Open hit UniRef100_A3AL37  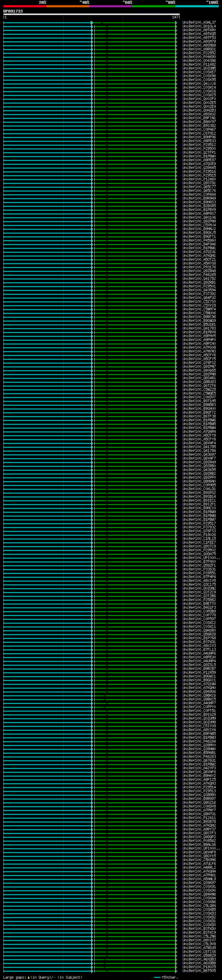pyautogui.click(x=199, y=23)
